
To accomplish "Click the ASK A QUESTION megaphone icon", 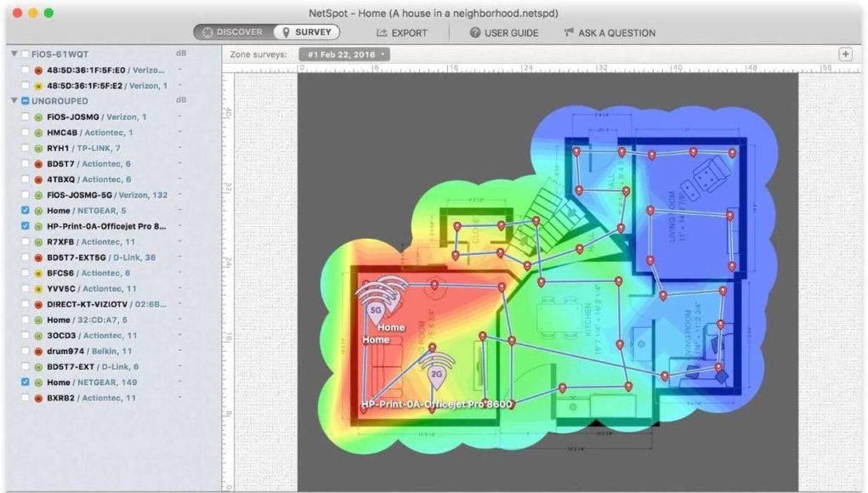I will coord(569,32).
